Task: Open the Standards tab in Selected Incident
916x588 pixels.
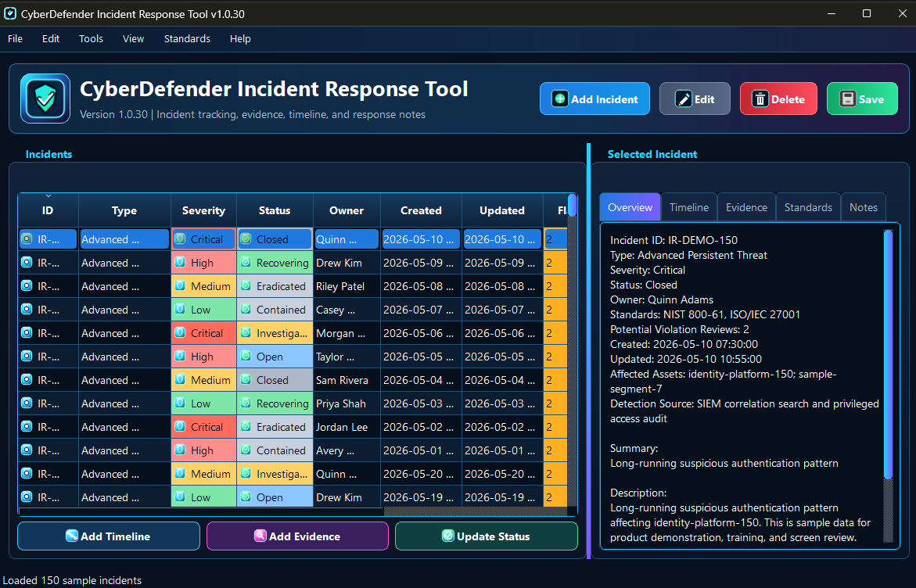Action: click(808, 207)
